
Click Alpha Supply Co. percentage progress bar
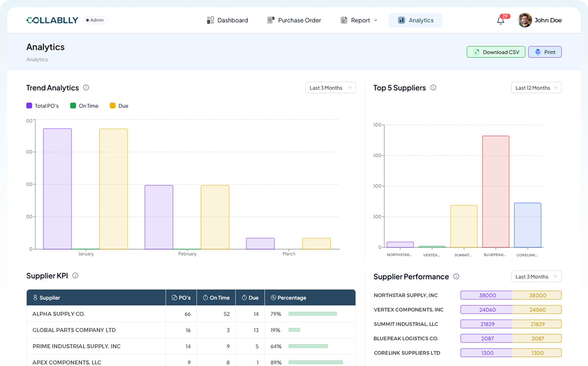(312, 314)
